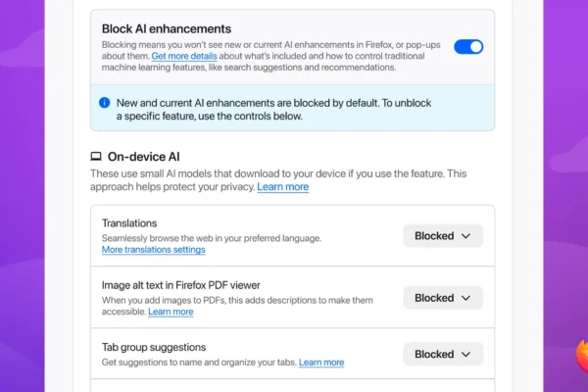Viewport: 588px width, 392px height.
Task: Open More translations settings link
Action: point(154,250)
